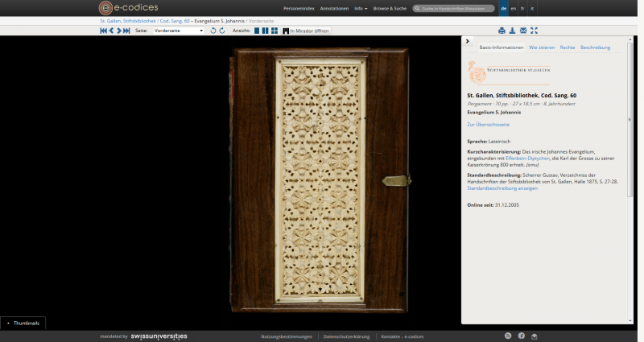Click the search magnifier icon
Screen dimensions: 644x342
tap(417, 8)
